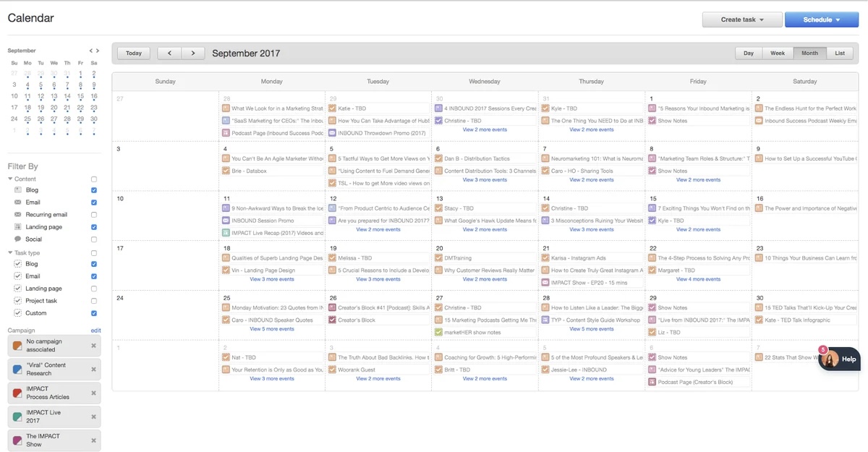This screenshot has height=452, width=868.
Task: Click the Recurring email filter icon
Action: 18,215
